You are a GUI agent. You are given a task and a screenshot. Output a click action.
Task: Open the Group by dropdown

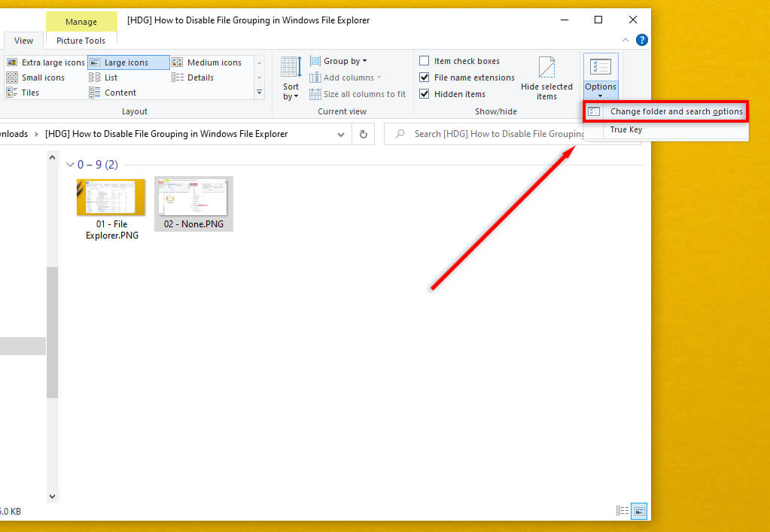click(339, 61)
